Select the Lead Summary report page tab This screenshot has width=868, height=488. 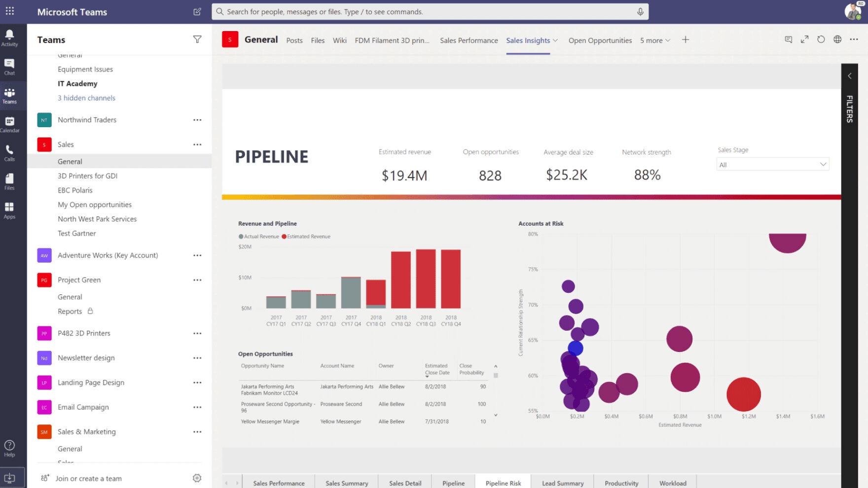(x=562, y=483)
